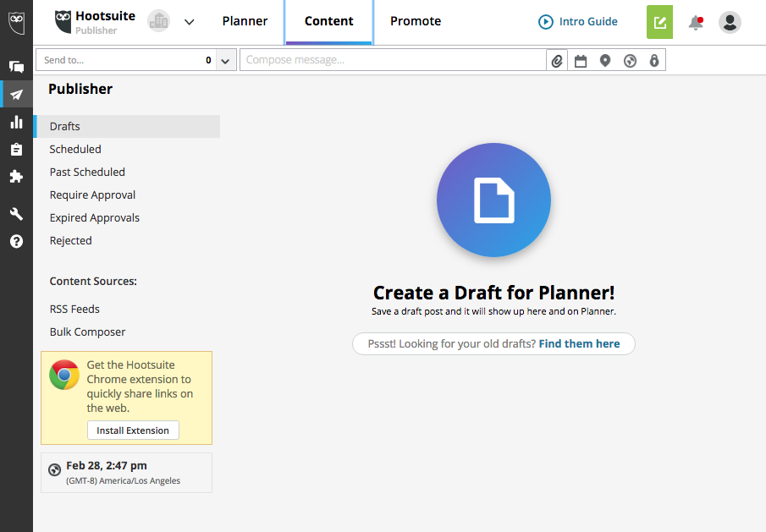Switch to the Planner tab
This screenshot has width=766, height=532.
pos(245,21)
